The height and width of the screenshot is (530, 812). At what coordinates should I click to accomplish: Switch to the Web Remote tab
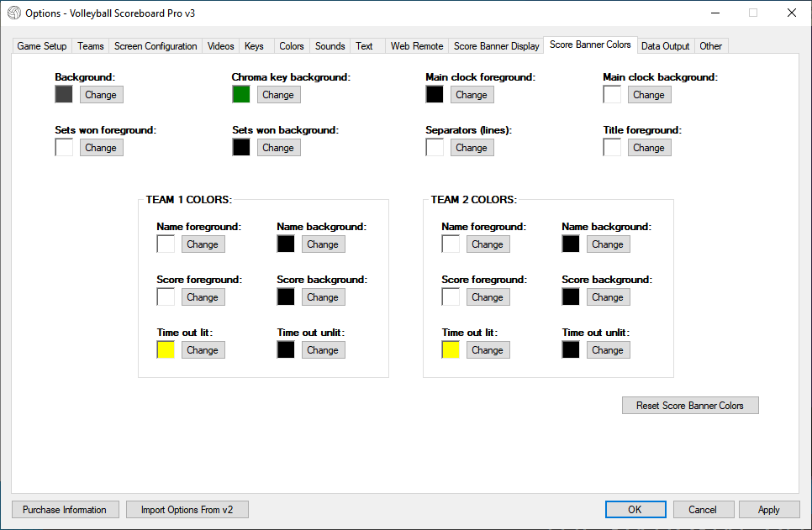pos(417,46)
